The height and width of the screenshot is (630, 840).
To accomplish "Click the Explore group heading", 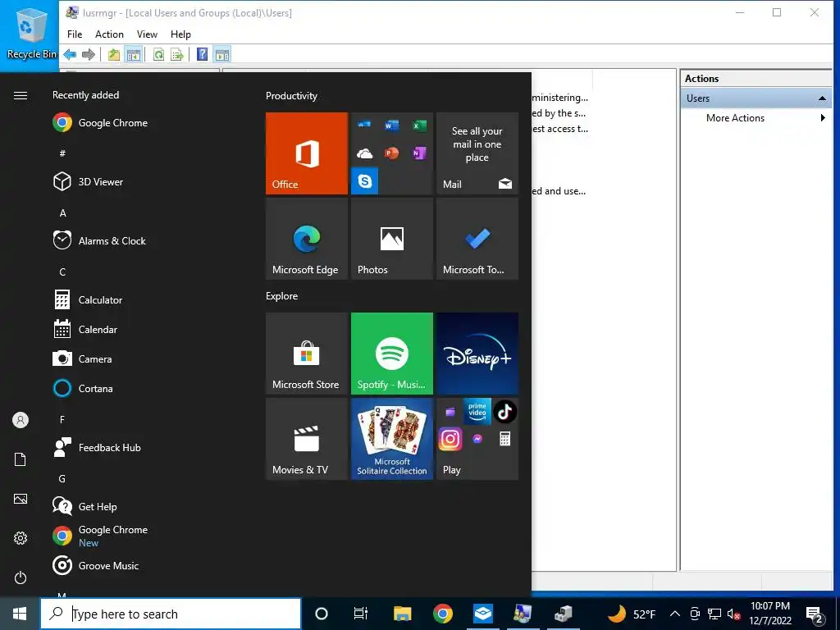I will tap(282, 296).
